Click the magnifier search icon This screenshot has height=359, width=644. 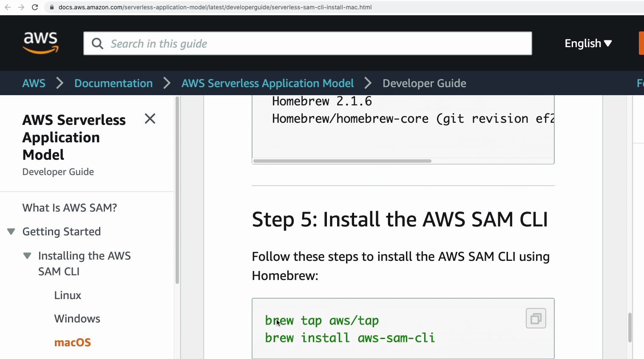97,43
